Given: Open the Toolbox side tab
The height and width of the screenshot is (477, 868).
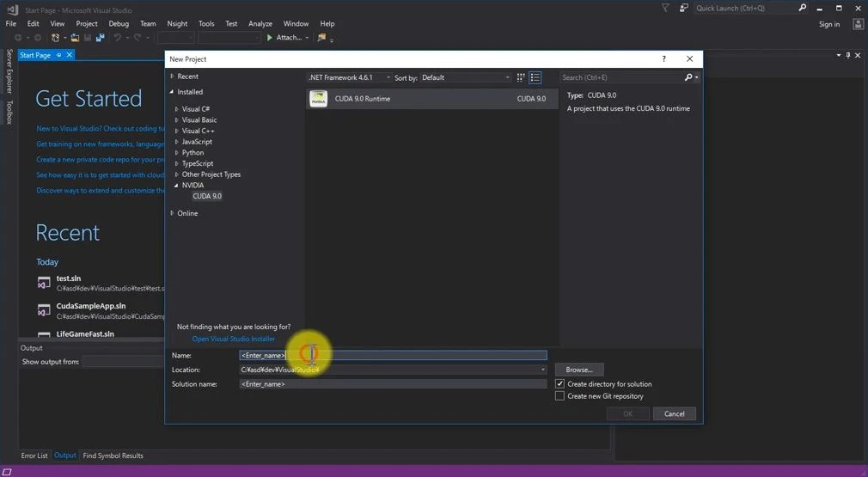Looking at the screenshot, I should pyautogui.click(x=9, y=112).
